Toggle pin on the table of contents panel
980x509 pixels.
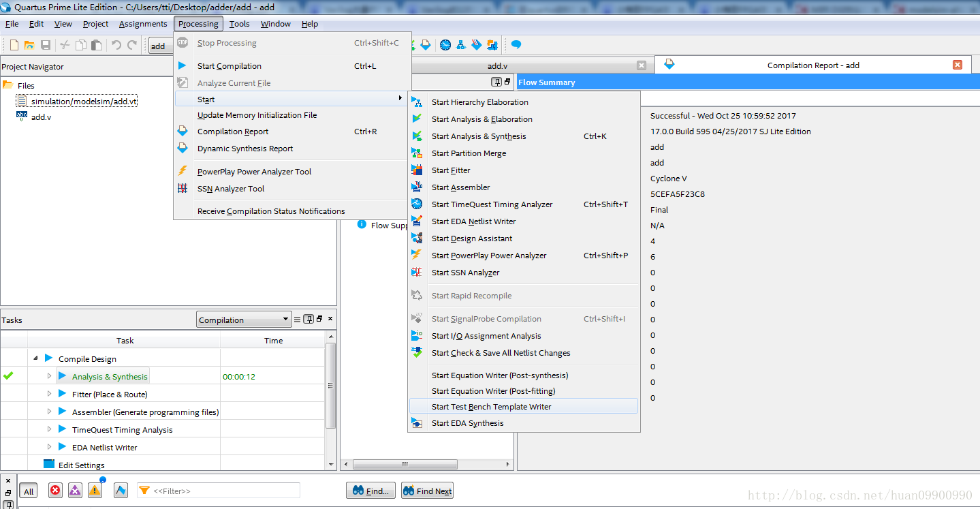pyautogui.click(x=497, y=82)
